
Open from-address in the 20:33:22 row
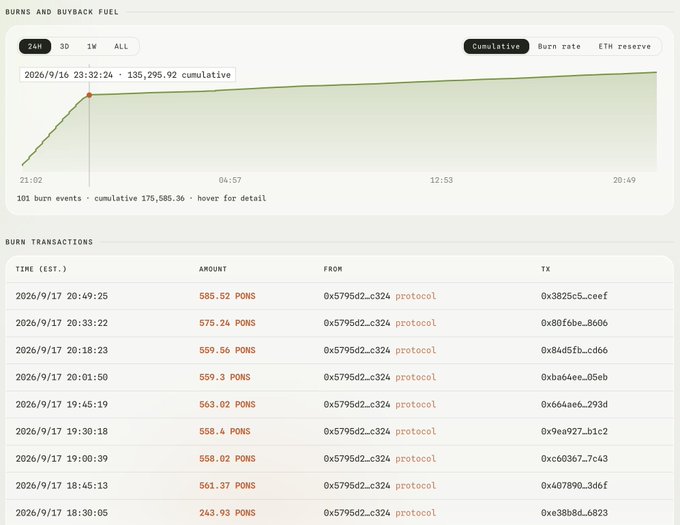point(357,323)
